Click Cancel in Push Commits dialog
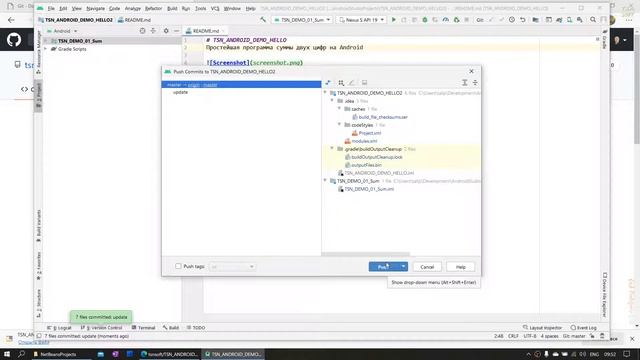Image resolution: width=640 pixels, height=360 pixels. (x=427, y=267)
